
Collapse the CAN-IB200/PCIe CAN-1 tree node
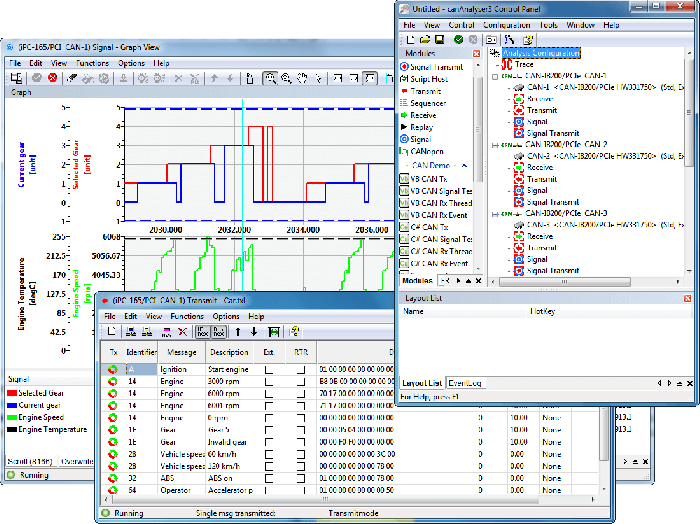pos(496,75)
